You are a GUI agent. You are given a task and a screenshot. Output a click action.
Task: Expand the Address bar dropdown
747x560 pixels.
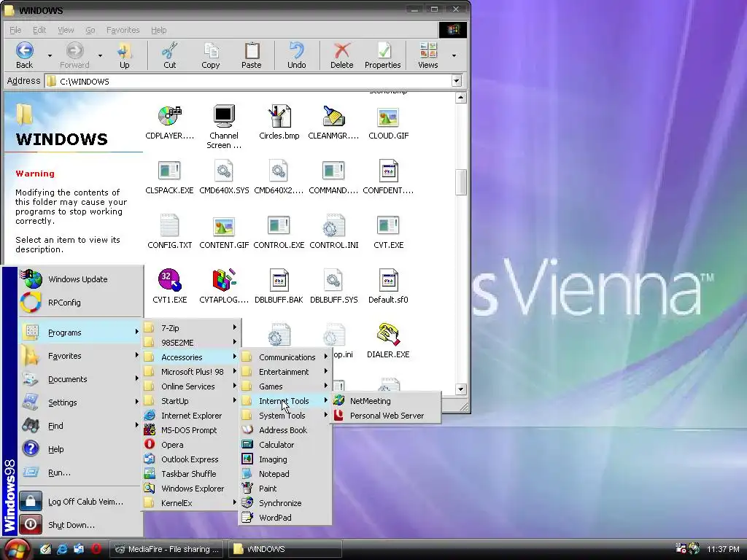pos(457,81)
